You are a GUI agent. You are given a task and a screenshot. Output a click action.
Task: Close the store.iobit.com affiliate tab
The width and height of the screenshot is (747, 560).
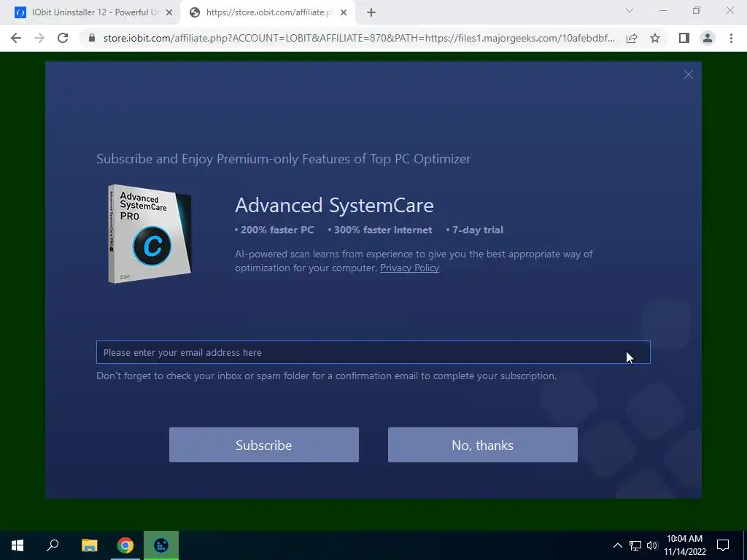(344, 13)
